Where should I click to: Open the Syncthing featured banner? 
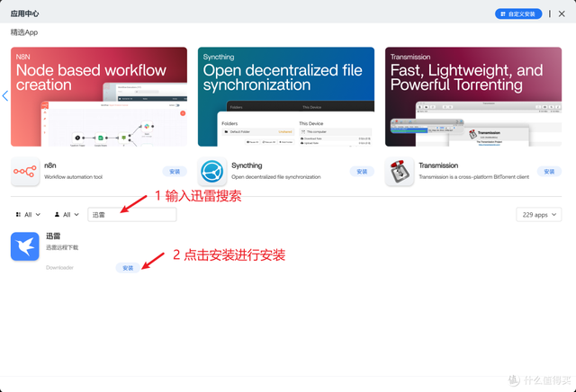286,96
